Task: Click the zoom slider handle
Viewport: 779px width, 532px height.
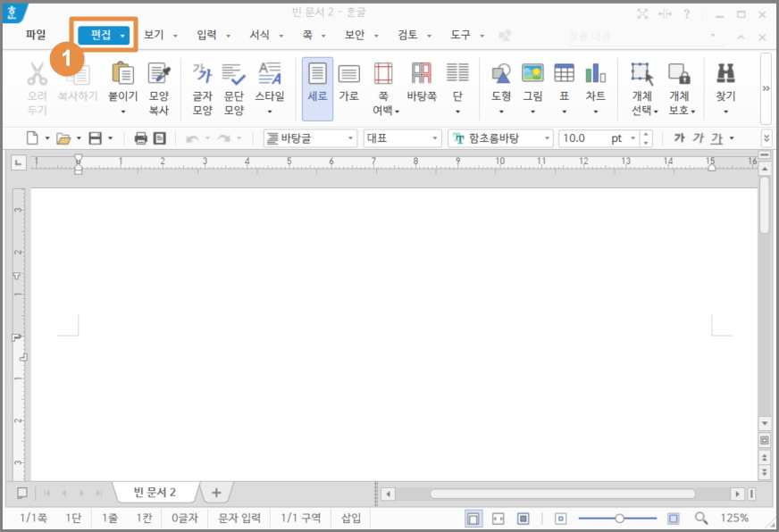Action: point(619,518)
